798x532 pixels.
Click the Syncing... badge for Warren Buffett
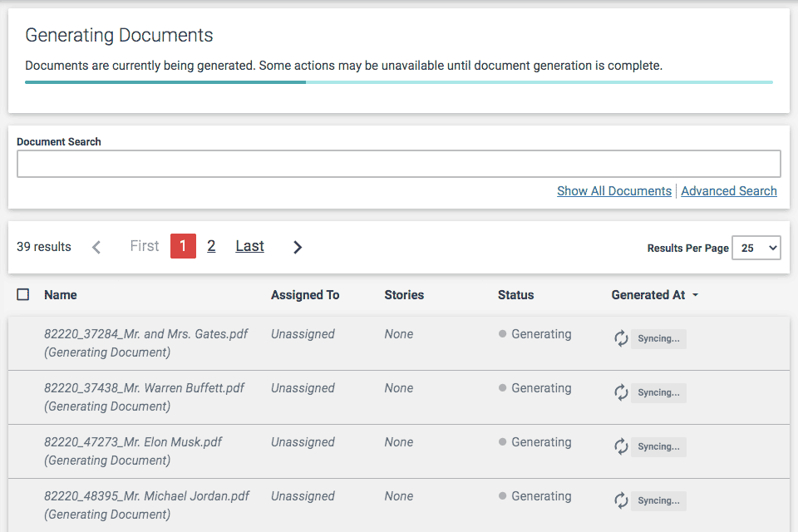658,393
